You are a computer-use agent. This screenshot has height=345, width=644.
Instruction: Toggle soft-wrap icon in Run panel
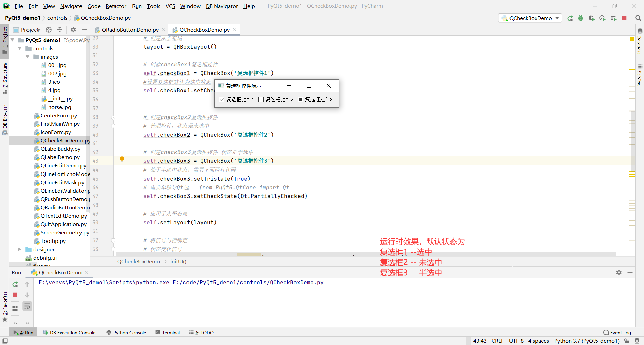[x=27, y=306]
